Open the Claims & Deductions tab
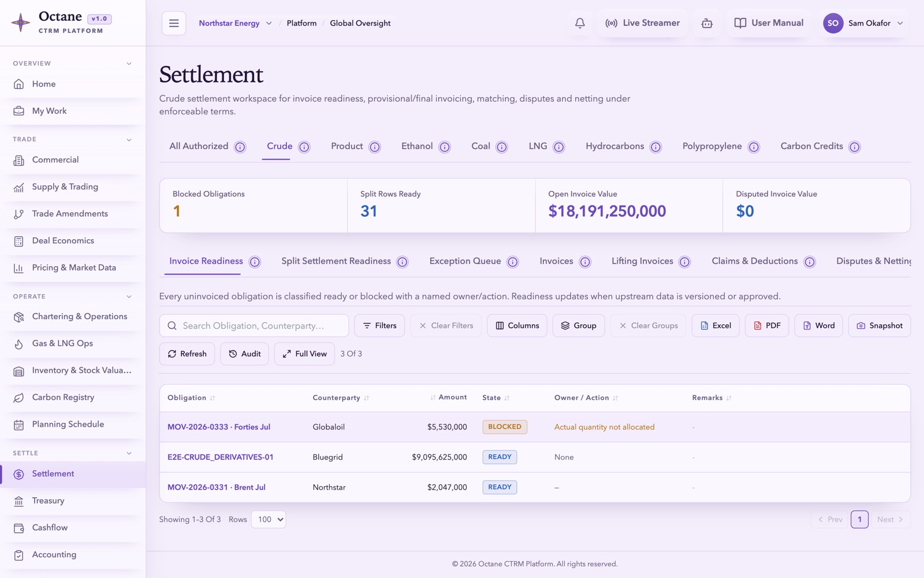The height and width of the screenshot is (578, 924). pos(755,261)
